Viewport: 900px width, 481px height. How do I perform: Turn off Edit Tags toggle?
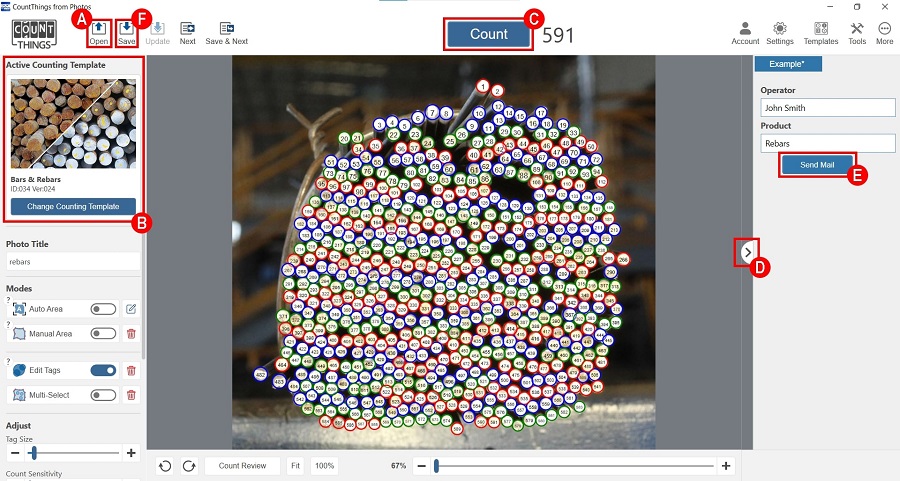[x=103, y=370]
